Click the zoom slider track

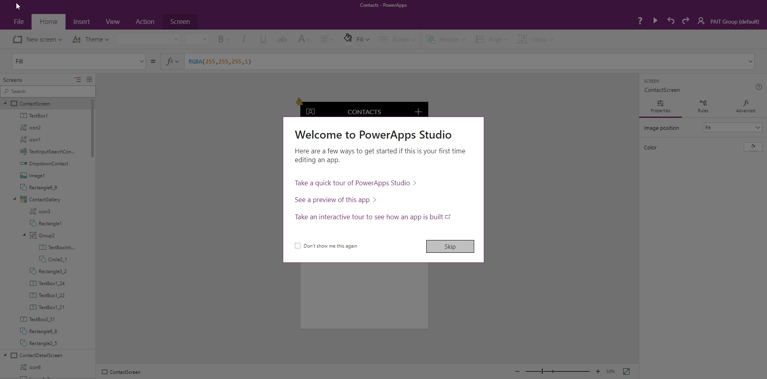(x=557, y=372)
